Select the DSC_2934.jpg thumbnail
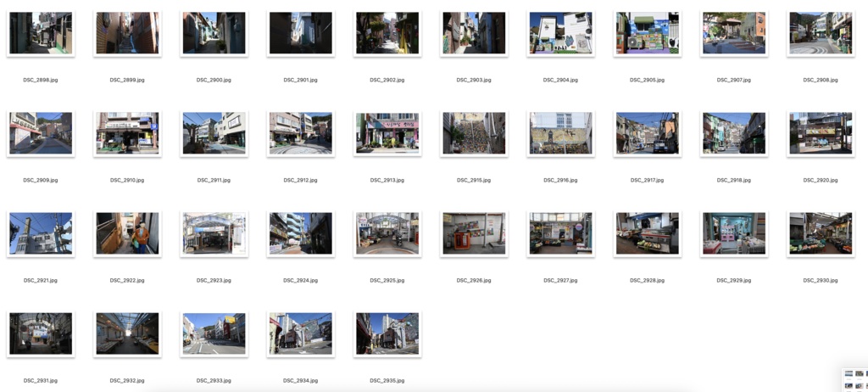The width and height of the screenshot is (868, 392). click(x=301, y=333)
